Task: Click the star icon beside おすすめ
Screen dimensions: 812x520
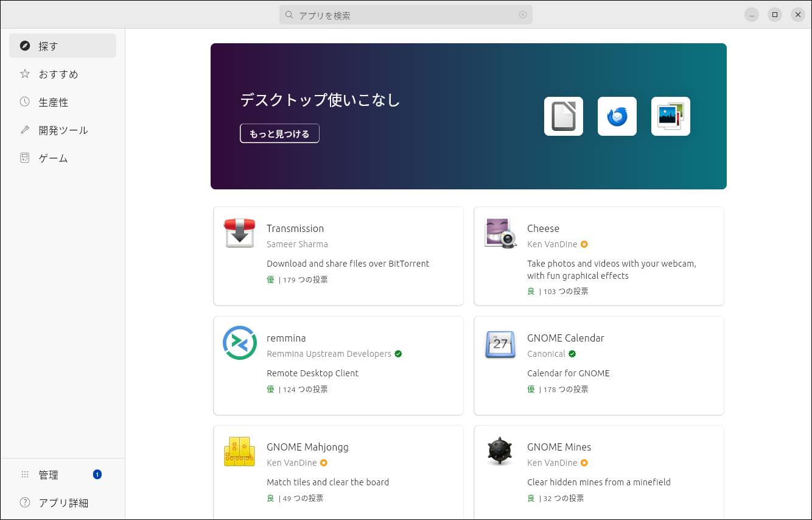Action: (x=25, y=74)
